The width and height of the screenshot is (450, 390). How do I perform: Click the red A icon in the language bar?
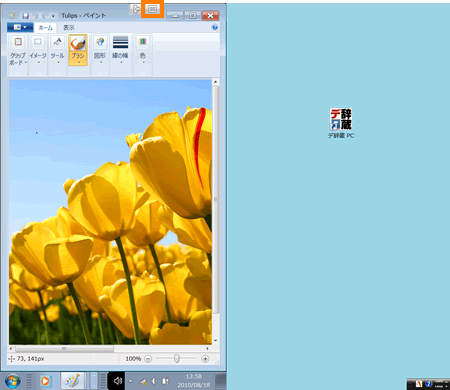point(419,384)
